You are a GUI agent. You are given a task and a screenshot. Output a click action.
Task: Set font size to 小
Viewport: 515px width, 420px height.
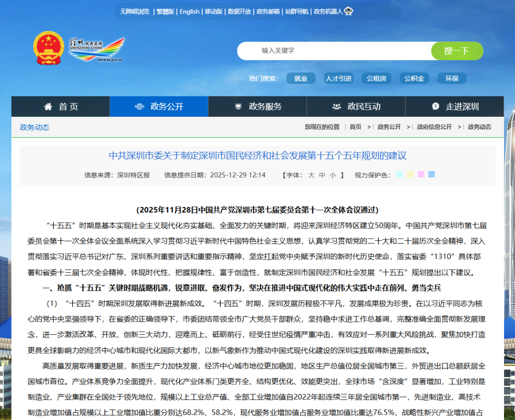333,175
